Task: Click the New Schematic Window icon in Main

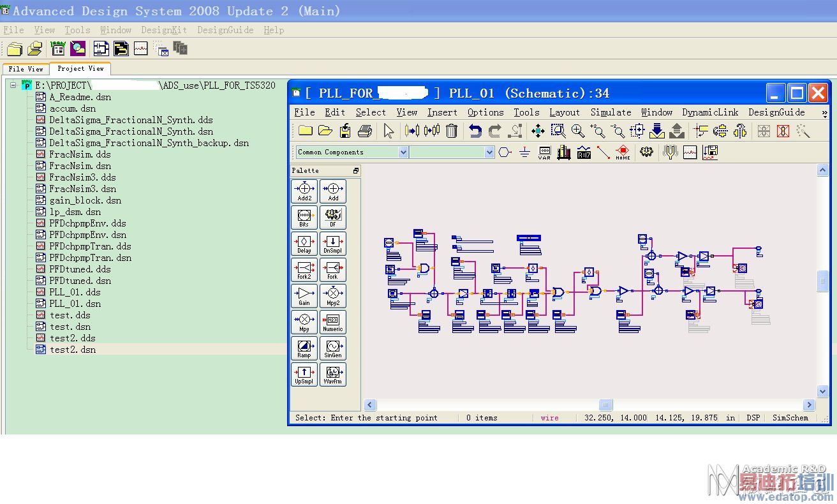Action: coord(101,48)
